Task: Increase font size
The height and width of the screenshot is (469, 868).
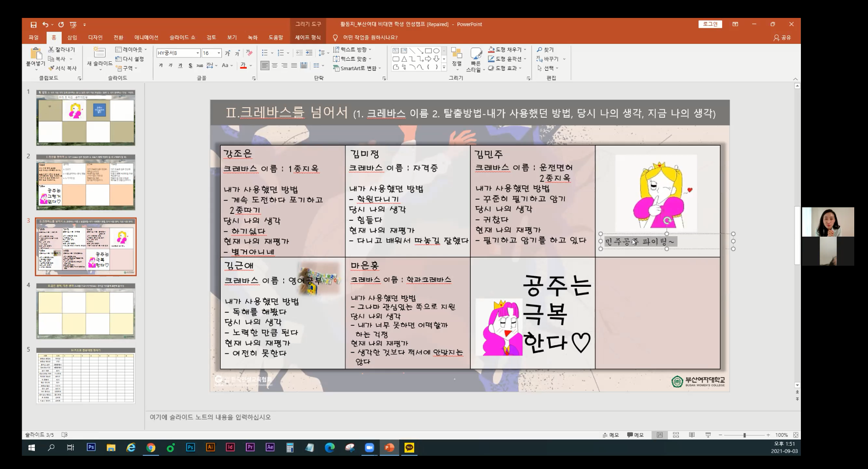Action: (x=227, y=53)
